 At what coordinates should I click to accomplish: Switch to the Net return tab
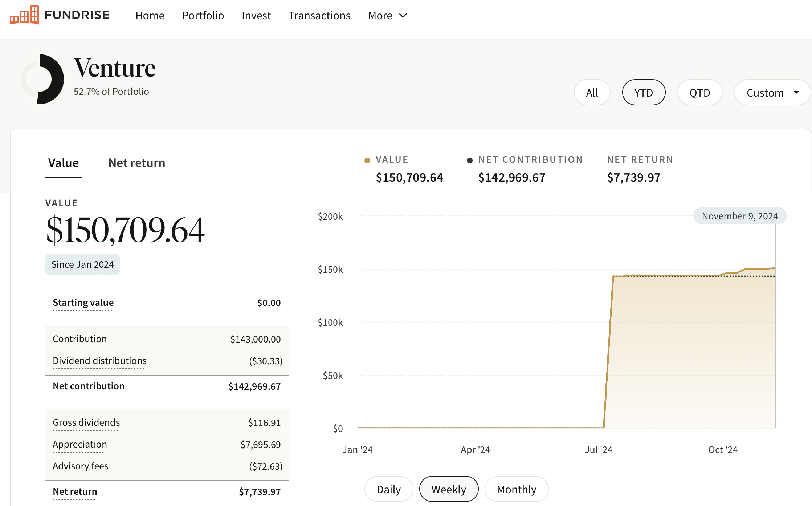[137, 163]
